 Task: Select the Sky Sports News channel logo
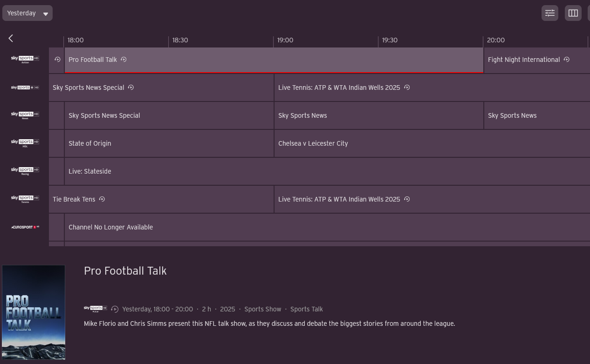[25, 115]
